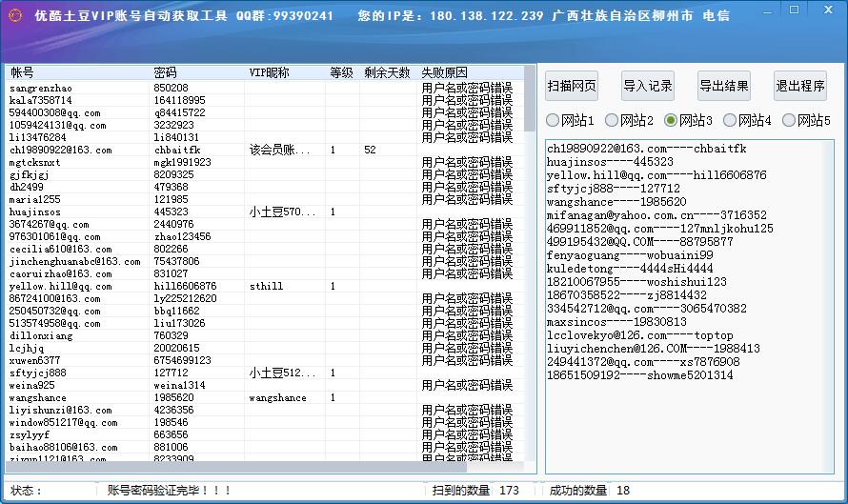This screenshot has width=848, height=504.
Task: Click result line kuledetong----4444sHi4444
Action: coord(630,269)
